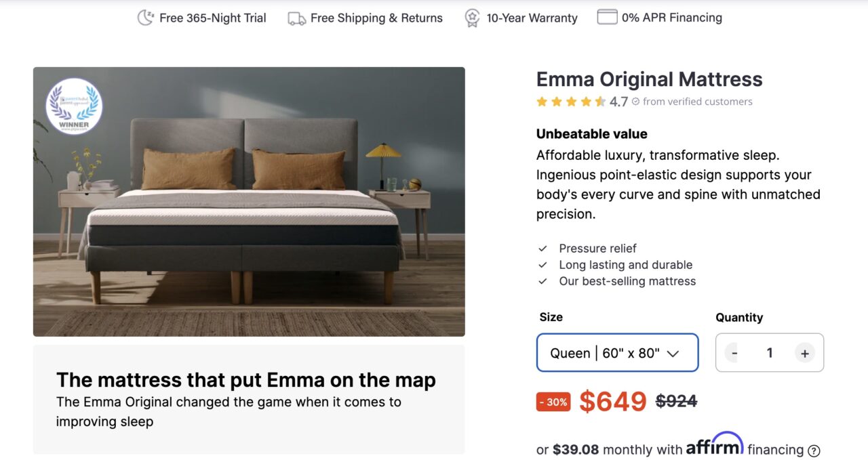Click the 0% APR credit card icon
This screenshot has width=868, height=460.
click(606, 16)
